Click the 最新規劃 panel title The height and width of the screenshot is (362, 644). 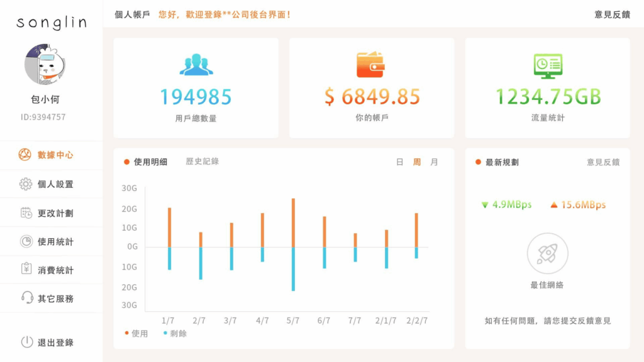[x=502, y=162]
